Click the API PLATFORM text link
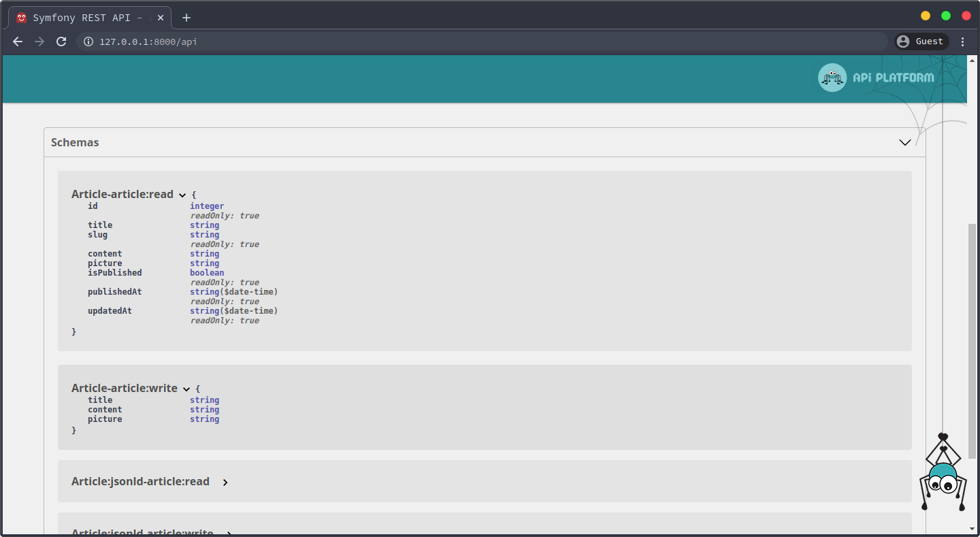This screenshot has height=537, width=980. (893, 78)
